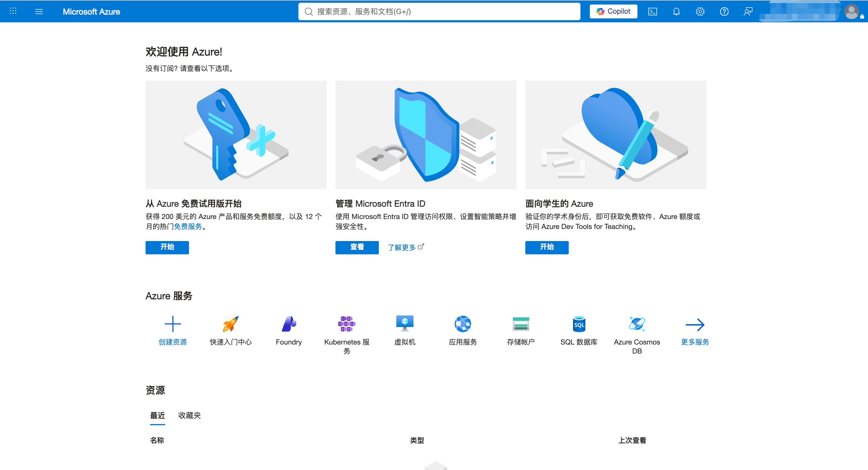Viewport: 868px width, 470px height.
Task: Open the 了解更多 external link
Action: (406, 247)
